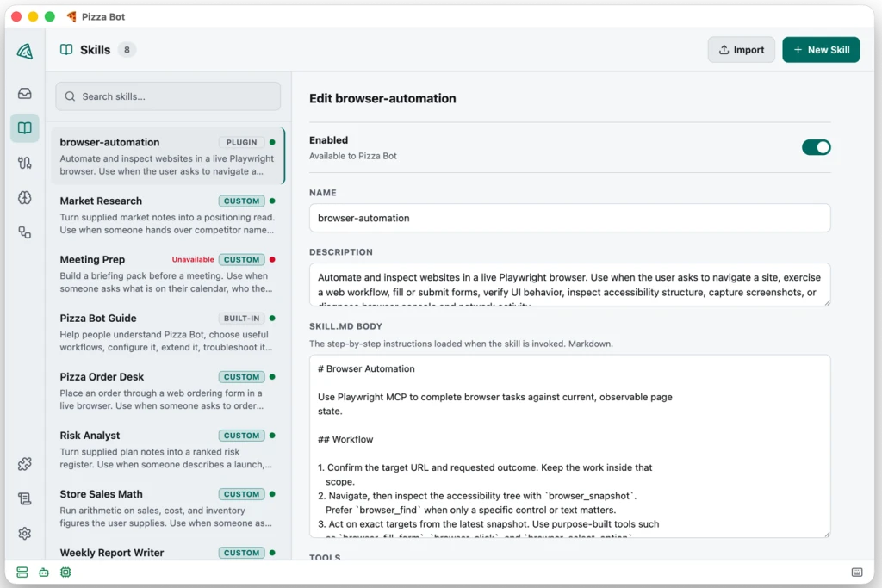Select the Risk Analyst skill

(x=168, y=449)
